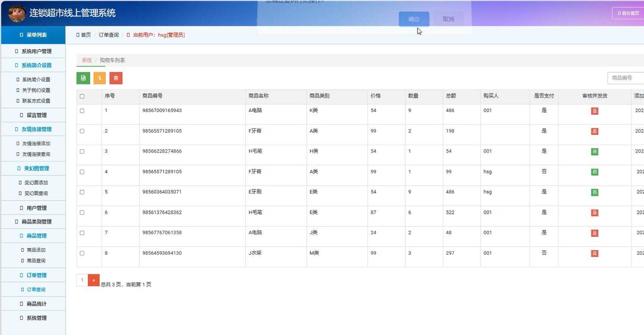Open 变幻图添加 sidebar item
This screenshot has width=644, height=335.
pos(36,183)
